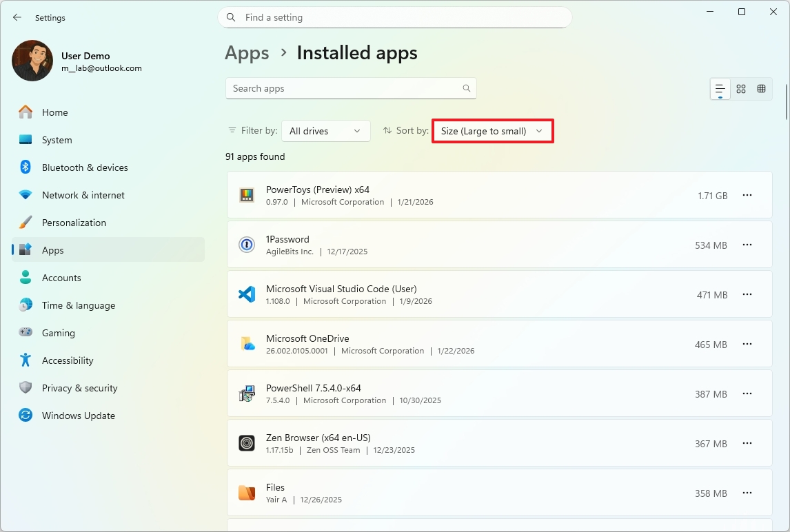This screenshot has width=790, height=532.
Task: Expand the Filter by All drives dropdown
Action: coord(325,131)
